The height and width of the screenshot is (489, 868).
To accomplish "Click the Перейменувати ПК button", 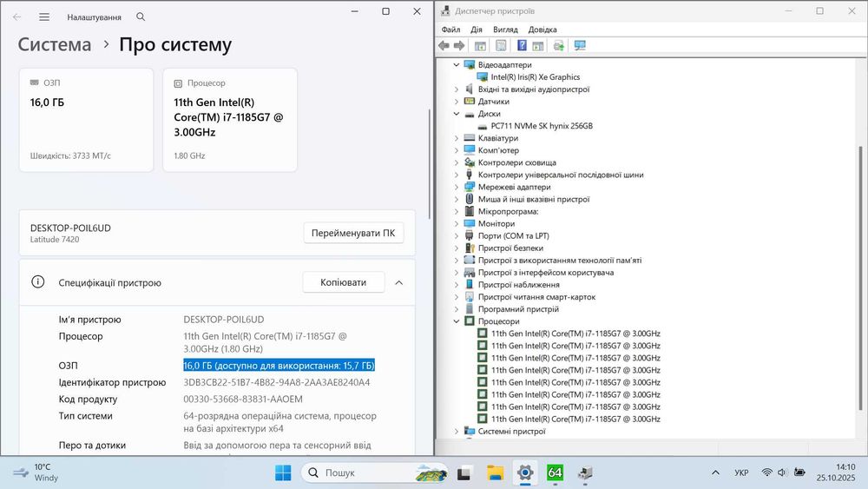I will pyautogui.click(x=353, y=233).
